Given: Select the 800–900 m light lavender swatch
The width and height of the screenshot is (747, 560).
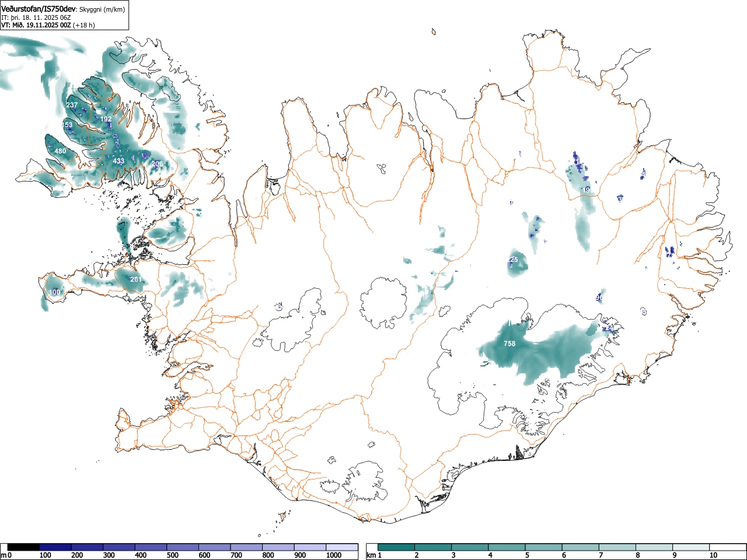Looking at the screenshot, I should point(278,547).
